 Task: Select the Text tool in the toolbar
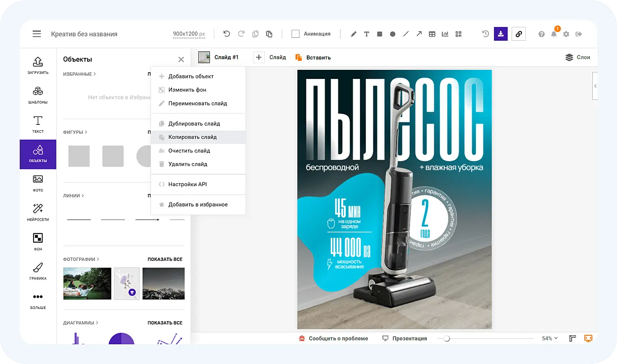point(366,34)
